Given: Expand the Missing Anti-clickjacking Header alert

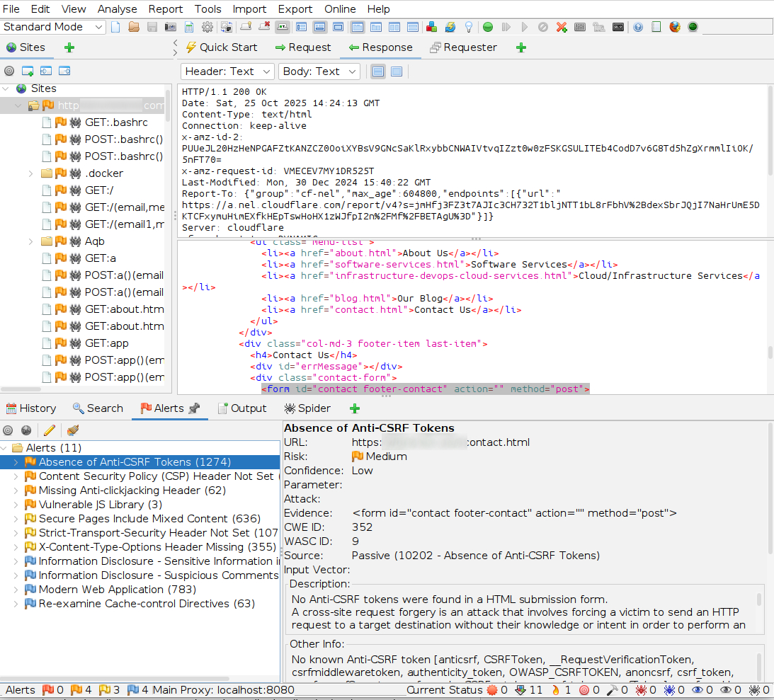Looking at the screenshot, I should coord(16,490).
